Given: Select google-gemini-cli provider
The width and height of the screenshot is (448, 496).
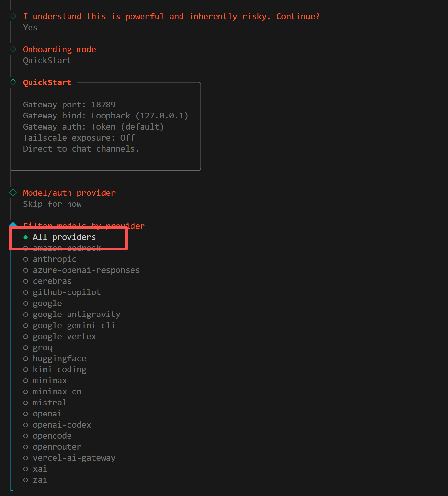Looking at the screenshot, I should (x=69, y=326).
